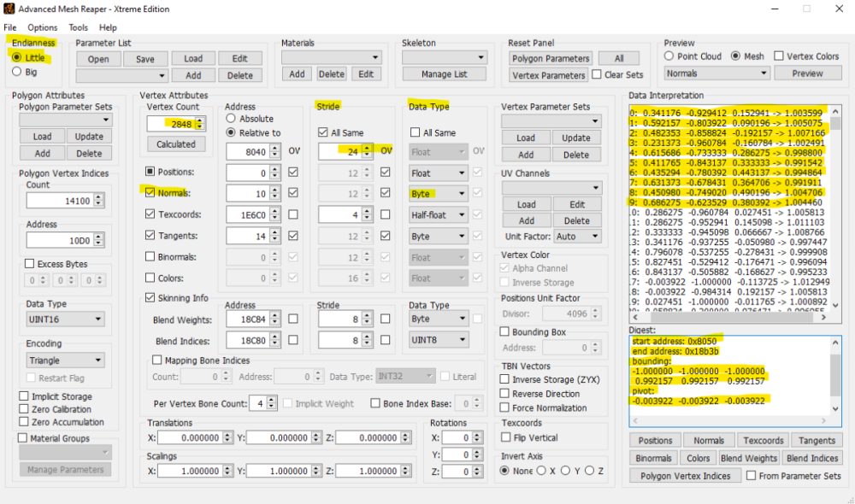Select the Point Cloud preview radio button
This screenshot has height=504, width=855.
[670, 56]
